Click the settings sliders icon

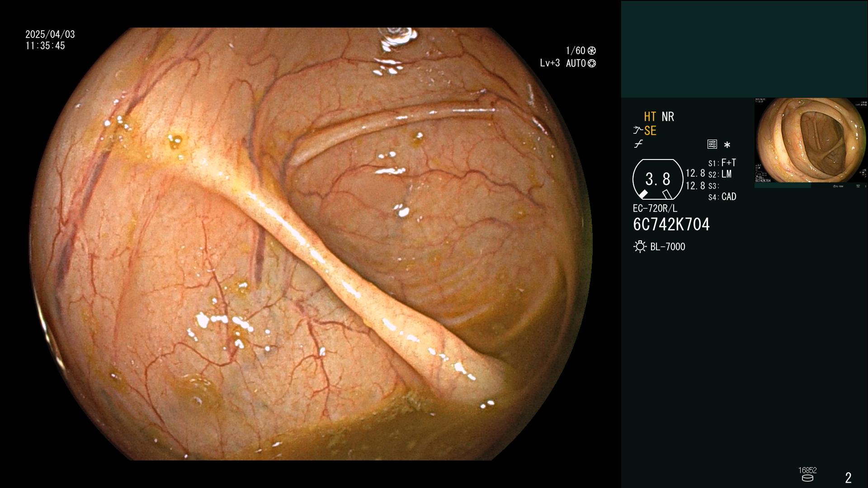click(712, 144)
